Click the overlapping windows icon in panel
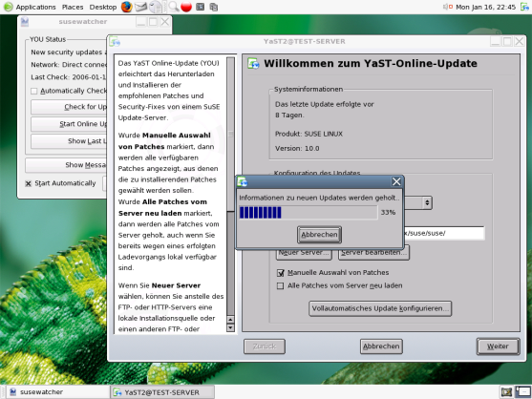This screenshot has height=399, width=532. point(213,7)
